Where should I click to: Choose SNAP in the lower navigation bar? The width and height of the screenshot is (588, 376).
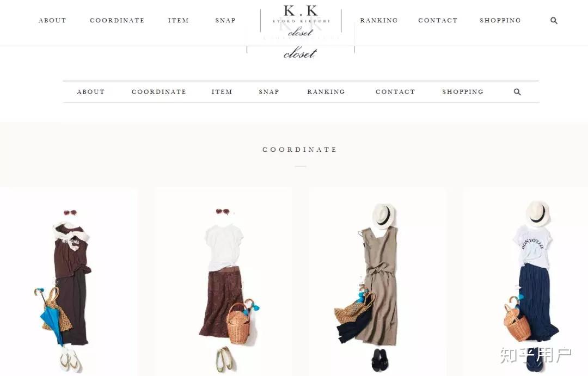269,92
